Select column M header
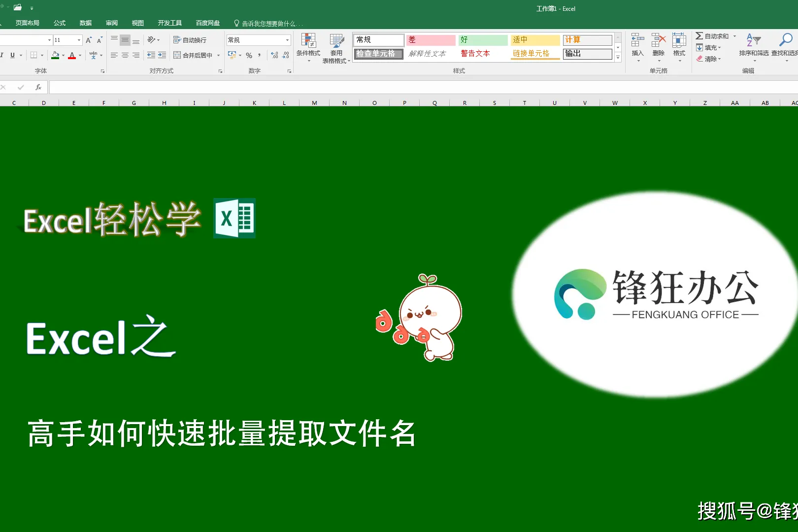 pyautogui.click(x=314, y=103)
